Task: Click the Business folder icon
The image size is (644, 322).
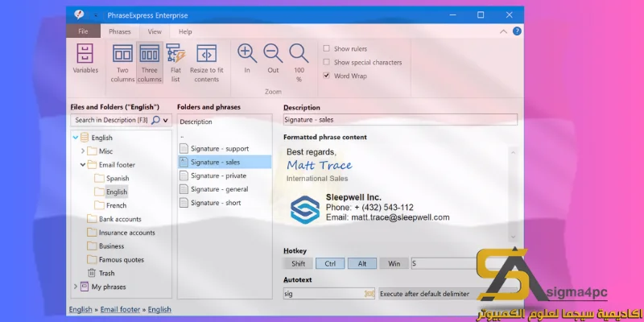Action: 92,246
